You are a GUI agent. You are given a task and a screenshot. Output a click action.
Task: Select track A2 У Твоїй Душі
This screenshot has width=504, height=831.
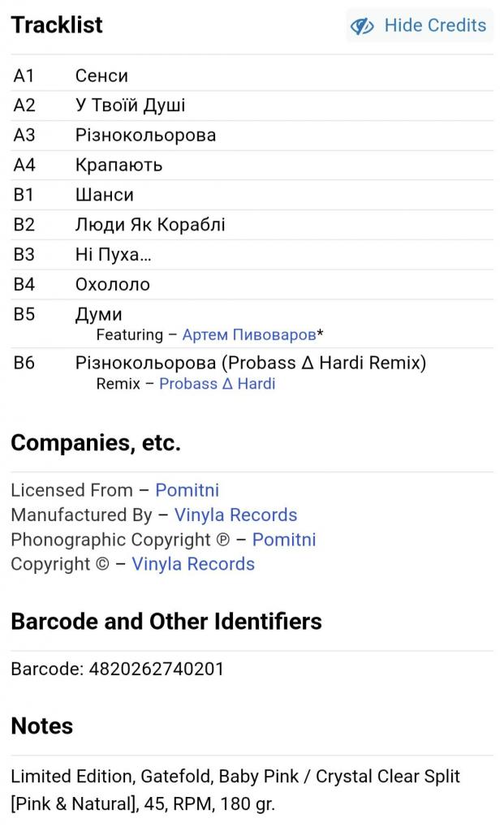(130, 105)
